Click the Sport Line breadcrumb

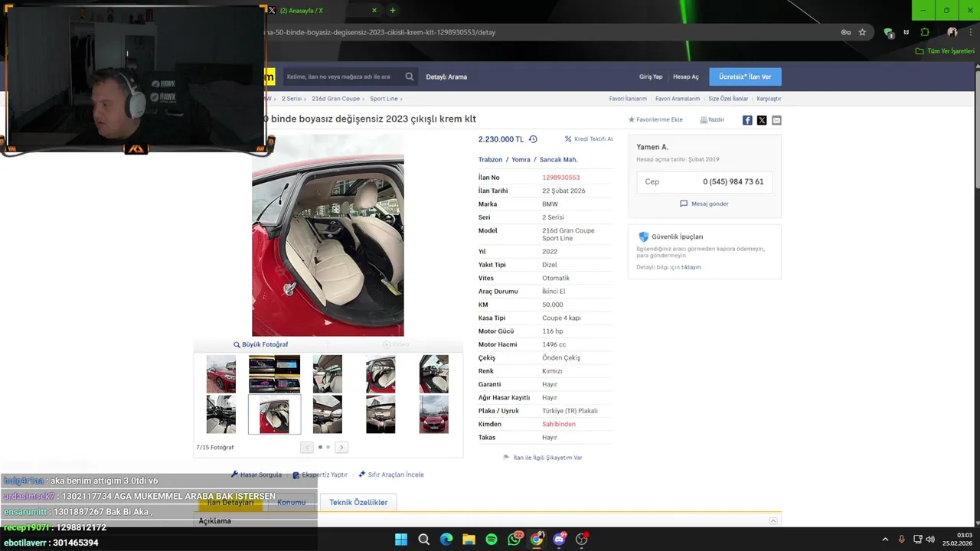click(384, 99)
